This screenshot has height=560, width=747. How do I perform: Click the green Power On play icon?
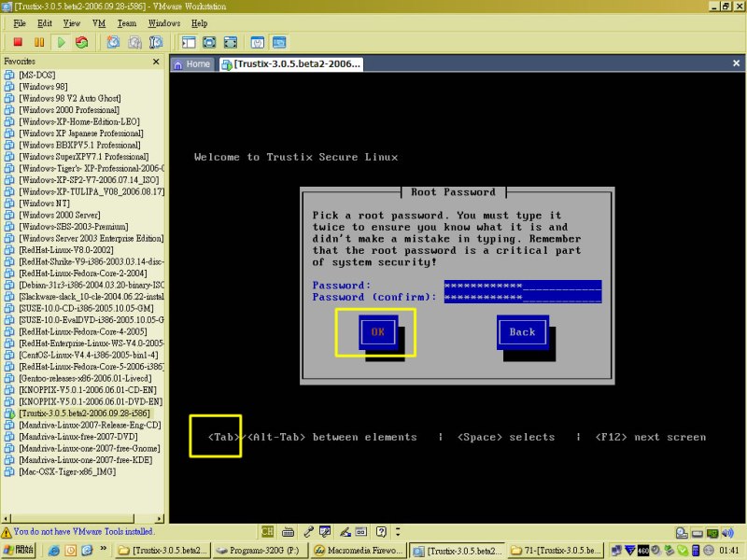pos(61,42)
